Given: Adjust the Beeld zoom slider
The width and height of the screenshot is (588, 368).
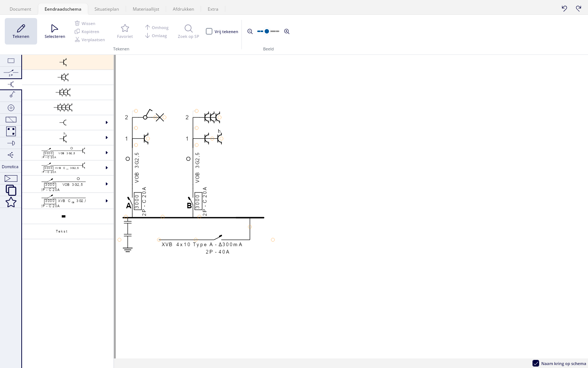Looking at the screenshot, I should click(x=268, y=31).
